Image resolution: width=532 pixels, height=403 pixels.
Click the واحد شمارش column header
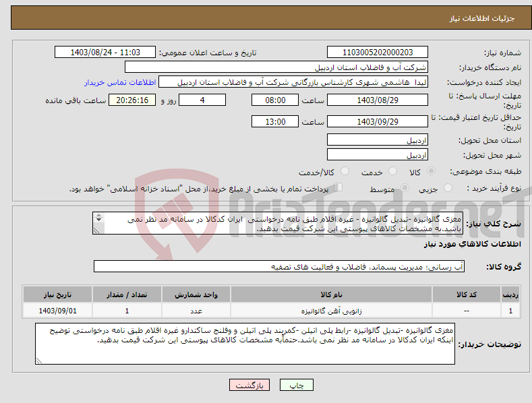pos(196,294)
